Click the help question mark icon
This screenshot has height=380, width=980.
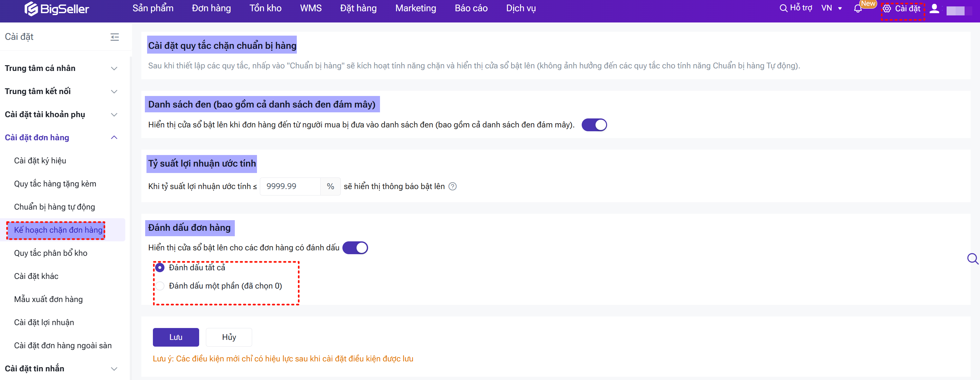pyautogui.click(x=452, y=186)
